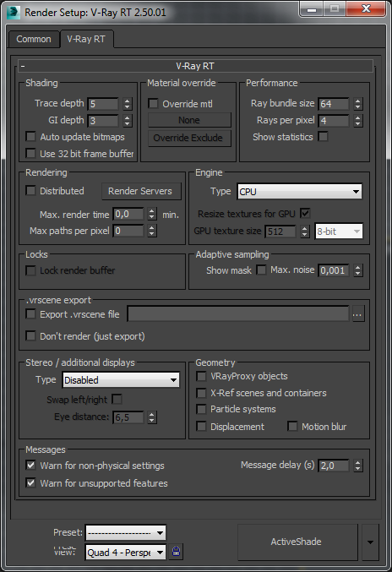Image resolution: width=392 pixels, height=572 pixels.
Task: Click the Ray bundle size spinner
Action: (x=357, y=104)
